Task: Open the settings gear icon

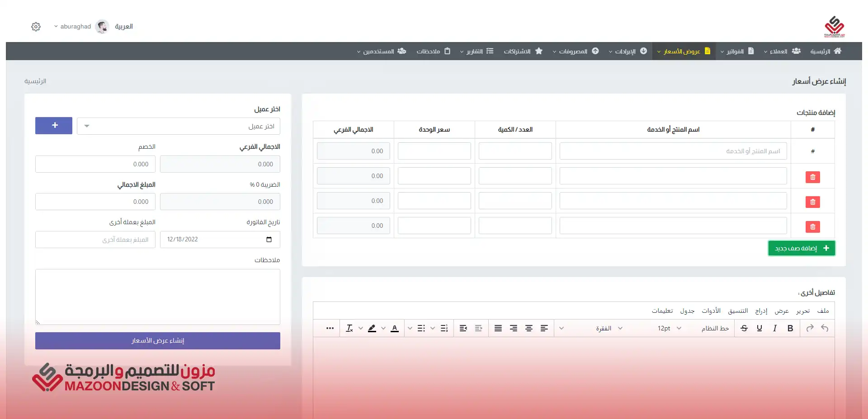Action: coord(36,27)
